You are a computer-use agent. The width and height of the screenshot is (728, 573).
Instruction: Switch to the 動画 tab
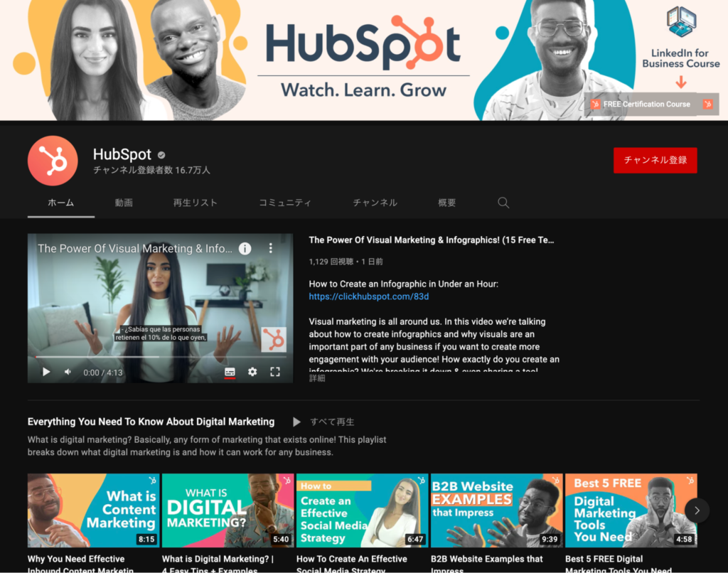pyautogui.click(x=124, y=203)
